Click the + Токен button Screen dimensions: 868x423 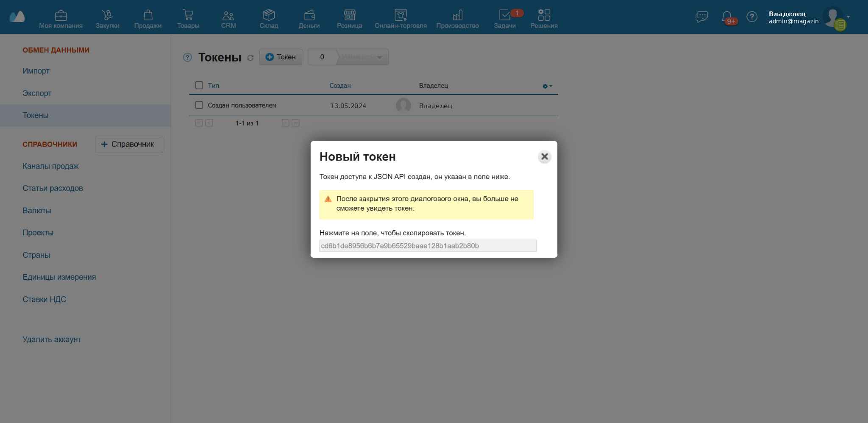coord(281,57)
